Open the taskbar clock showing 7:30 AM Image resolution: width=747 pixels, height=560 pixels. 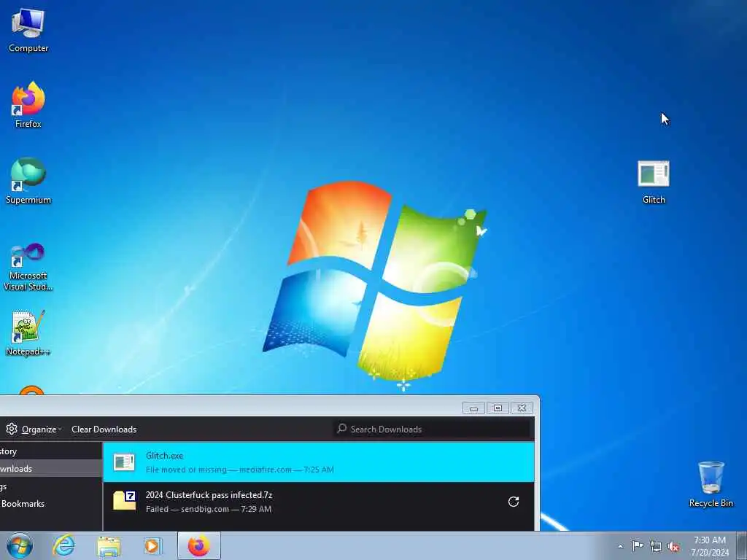[x=710, y=546]
